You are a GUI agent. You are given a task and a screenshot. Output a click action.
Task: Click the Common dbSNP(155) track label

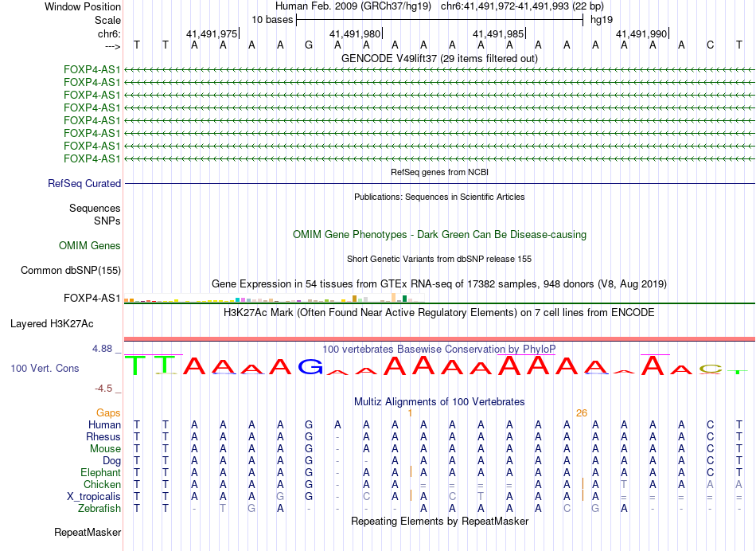pyautogui.click(x=70, y=270)
